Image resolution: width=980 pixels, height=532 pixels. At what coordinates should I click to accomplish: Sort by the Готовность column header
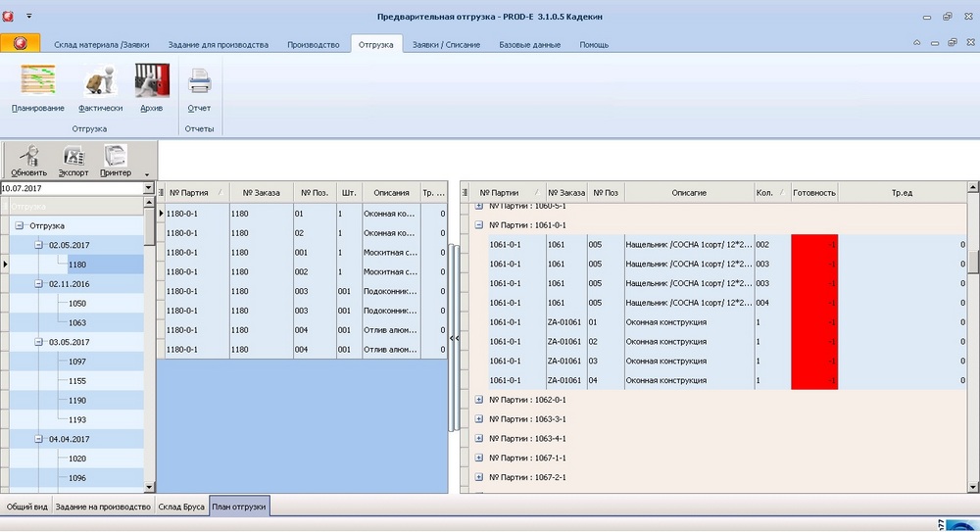(813, 193)
